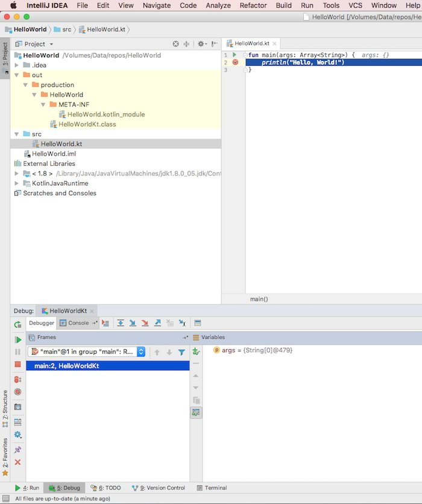Click the Run to Cursor icon
The height and width of the screenshot is (504, 422).
pyautogui.click(x=182, y=323)
